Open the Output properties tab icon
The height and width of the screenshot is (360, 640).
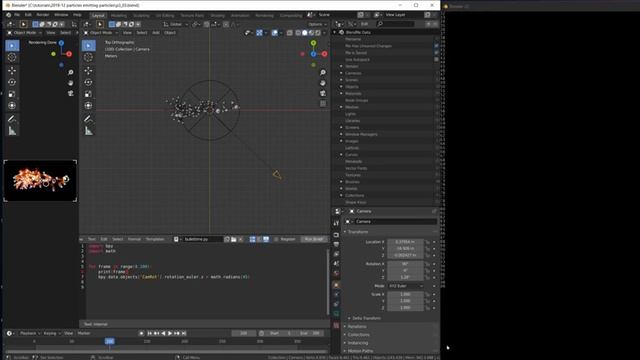pyautogui.click(x=336, y=244)
